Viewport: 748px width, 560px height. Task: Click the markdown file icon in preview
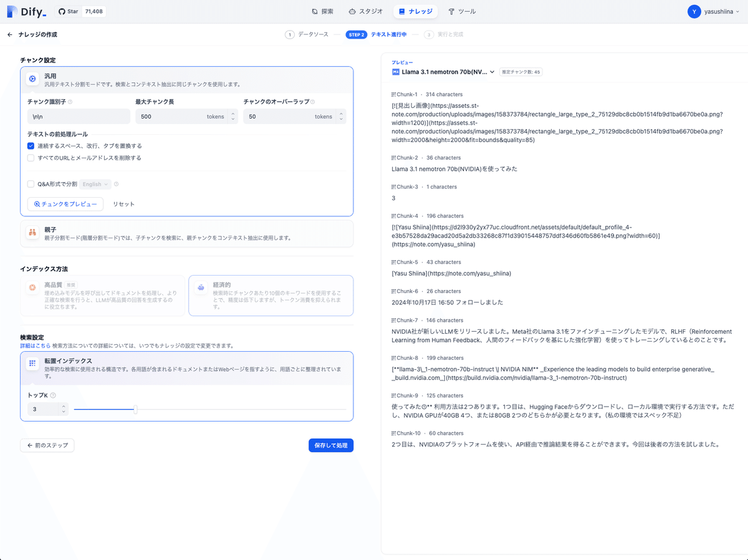[395, 72]
